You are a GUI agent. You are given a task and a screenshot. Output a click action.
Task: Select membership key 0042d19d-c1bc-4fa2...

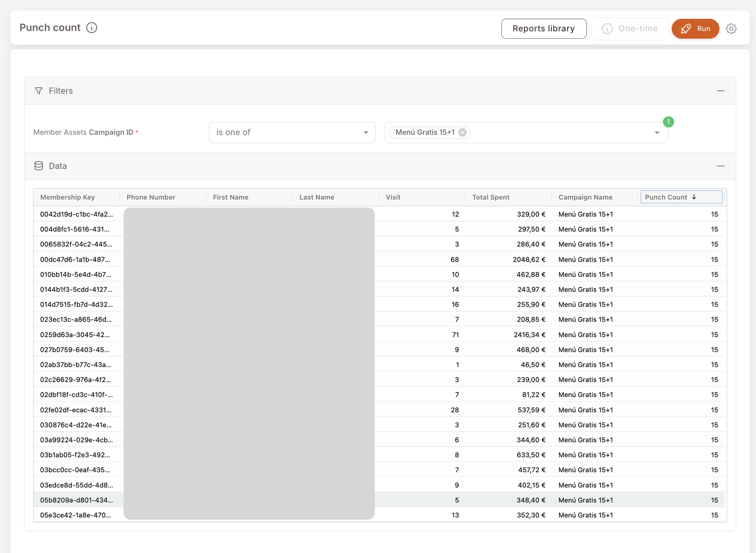[77, 214]
